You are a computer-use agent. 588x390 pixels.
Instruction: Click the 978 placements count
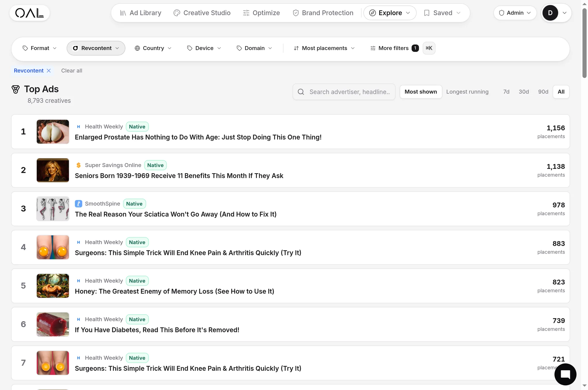click(558, 205)
